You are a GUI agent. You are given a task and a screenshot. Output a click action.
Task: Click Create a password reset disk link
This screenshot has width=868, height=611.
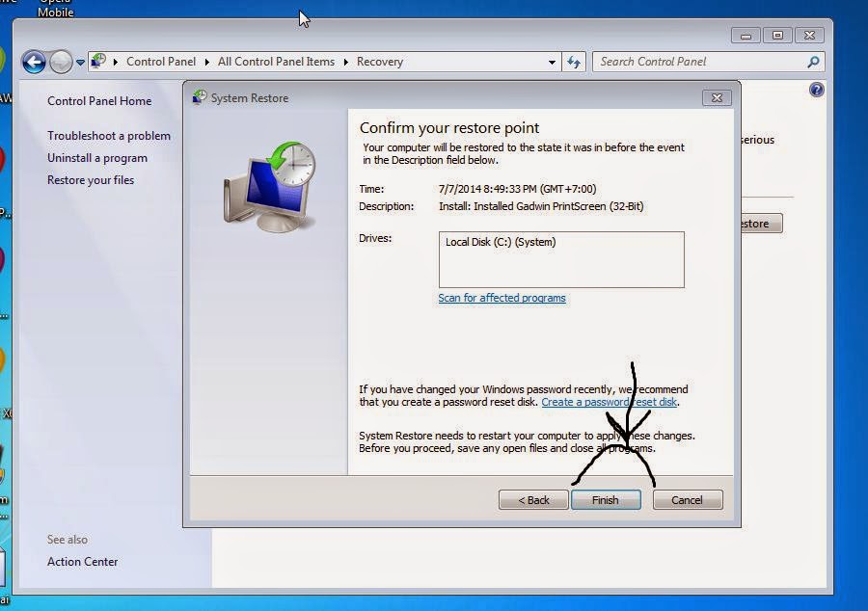coord(611,402)
